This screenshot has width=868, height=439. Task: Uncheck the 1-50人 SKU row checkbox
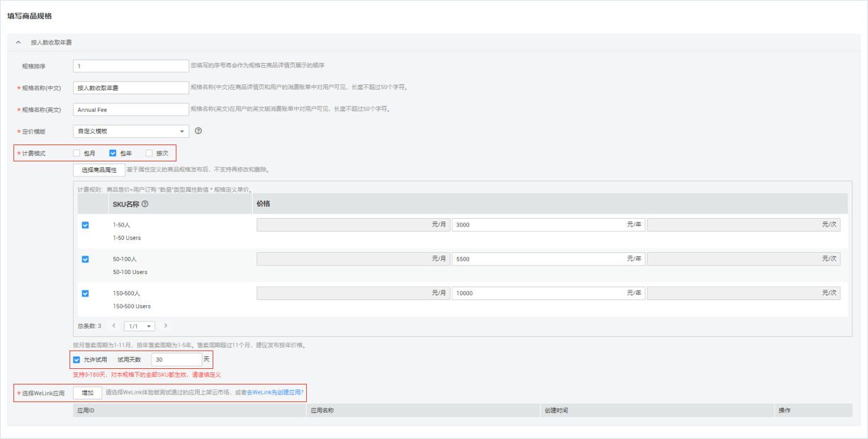click(x=85, y=225)
